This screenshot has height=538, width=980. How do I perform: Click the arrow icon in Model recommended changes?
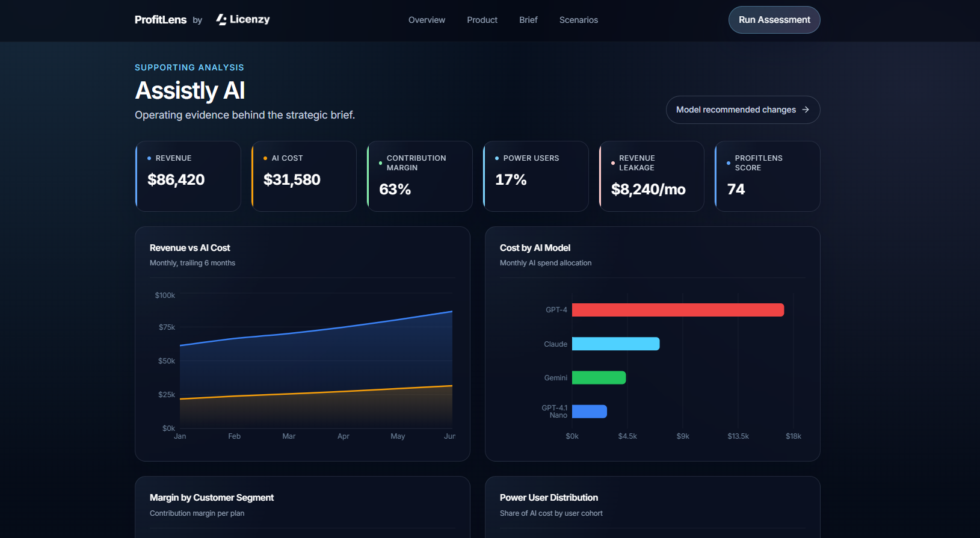coord(806,110)
